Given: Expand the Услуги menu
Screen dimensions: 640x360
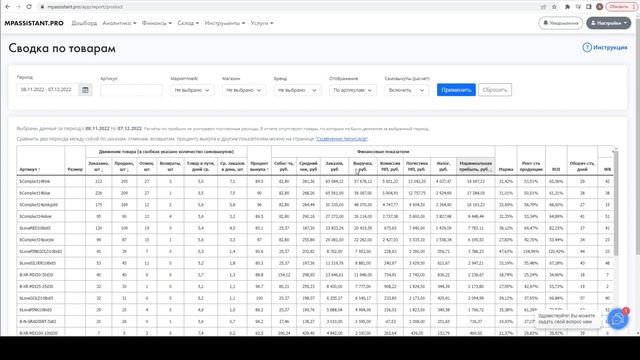Looking at the screenshot, I should (x=262, y=23).
